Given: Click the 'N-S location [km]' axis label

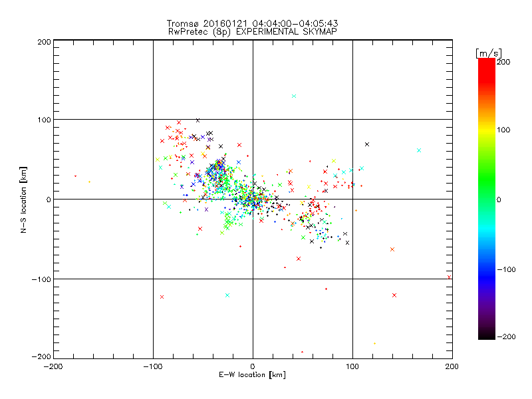Looking at the screenshot, I should pos(23,200).
